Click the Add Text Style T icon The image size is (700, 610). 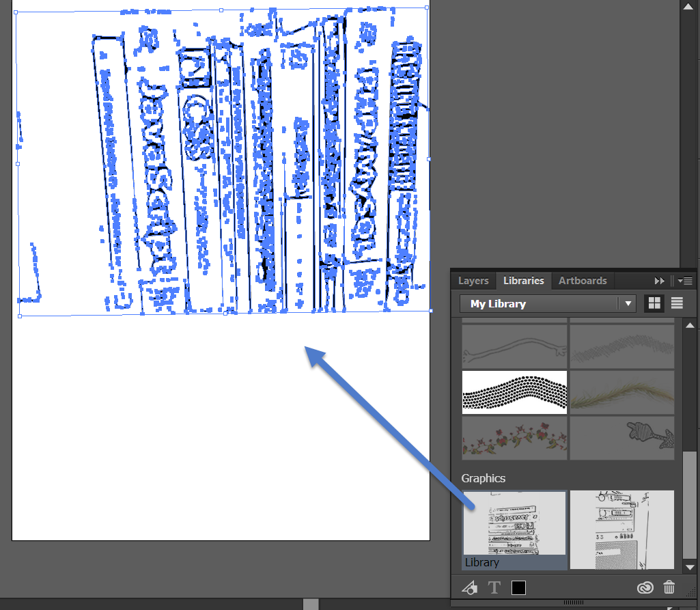(494, 587)
